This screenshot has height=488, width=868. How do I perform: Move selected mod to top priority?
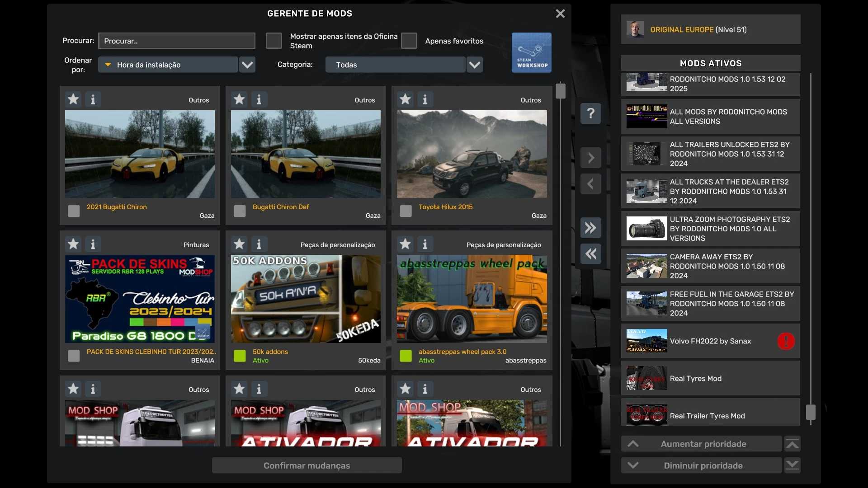pos(792,444)
